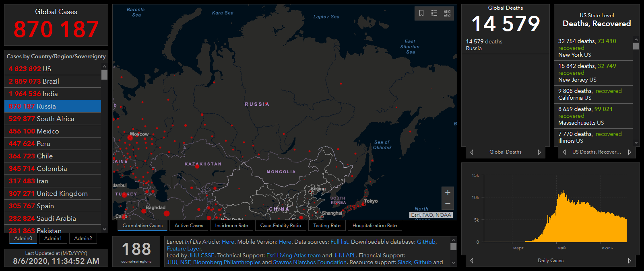Image resolution: width=644 pixels, height=271 pixels.
Task: Switch to Admin2 tab
Action: [83, 238]
